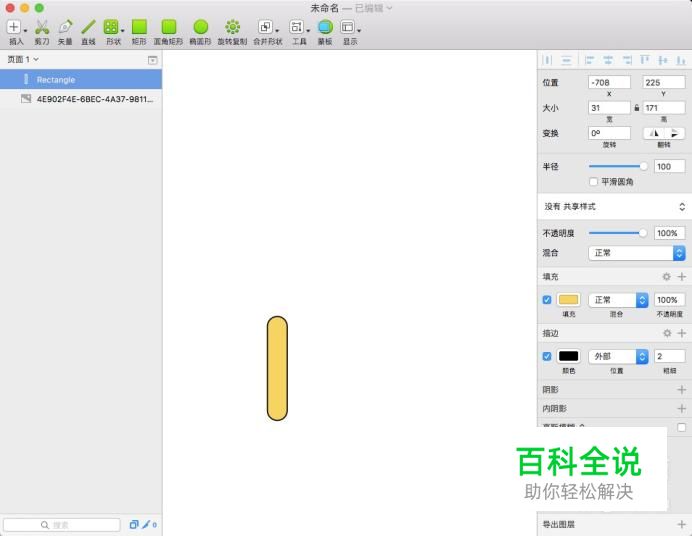Select the yellow rounded rectangle on canvas

pos(277,368)
